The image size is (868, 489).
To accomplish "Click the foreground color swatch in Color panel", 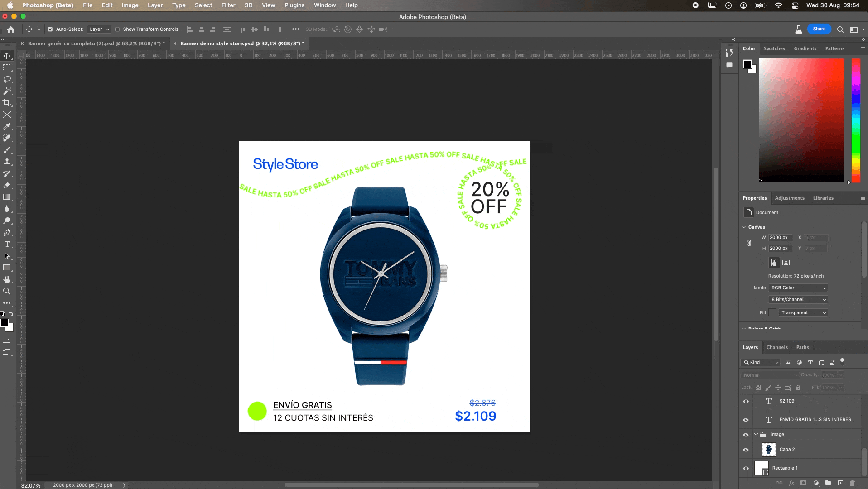I will click(x=747, y=64).
